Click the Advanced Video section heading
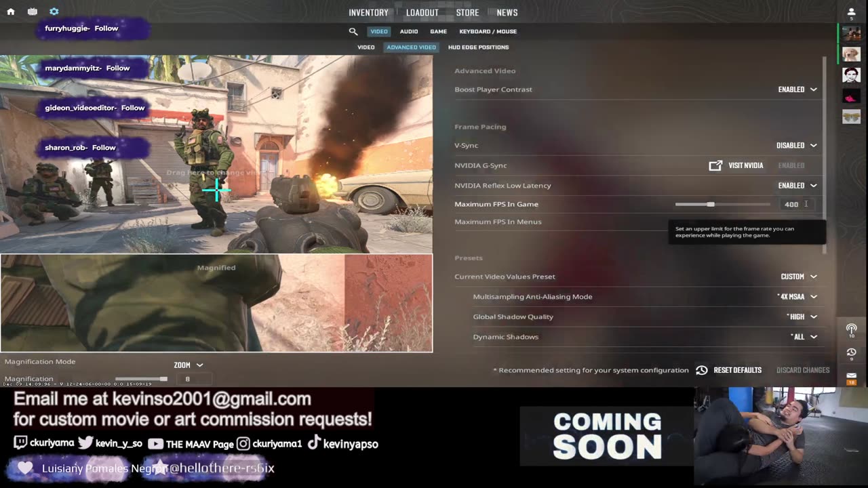This screenshot has height=488, width=868. click(485, 70)
